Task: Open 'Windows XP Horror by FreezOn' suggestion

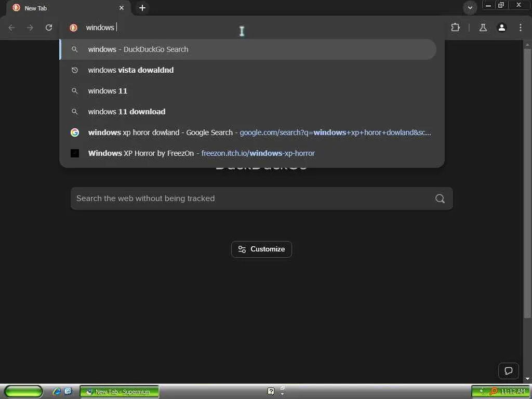Action: 248,153
